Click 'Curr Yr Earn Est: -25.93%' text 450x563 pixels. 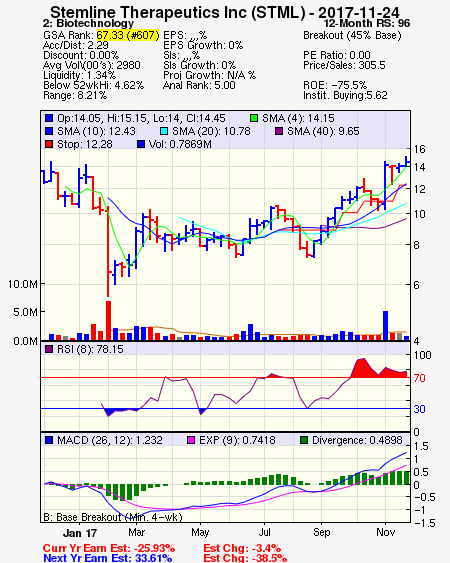[x=109, y=548]
